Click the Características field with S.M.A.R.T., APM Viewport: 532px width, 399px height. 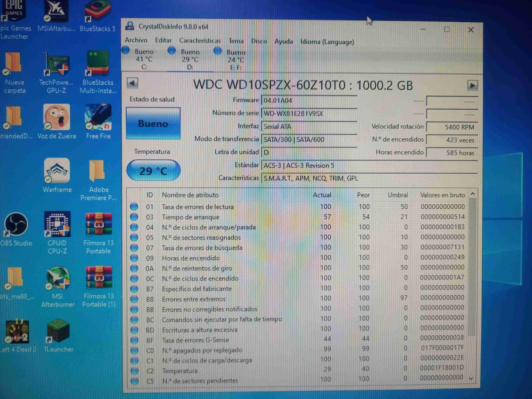tap(369, 178)
